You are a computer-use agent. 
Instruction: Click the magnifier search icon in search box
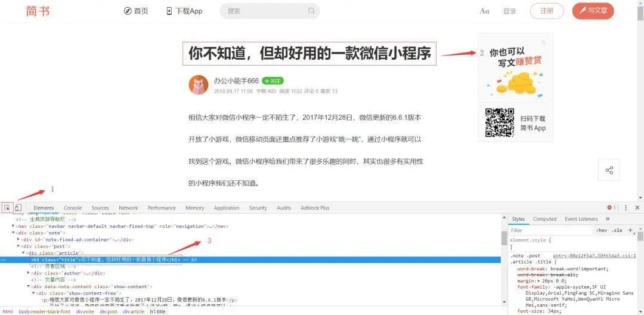click(x=311, y=11)
